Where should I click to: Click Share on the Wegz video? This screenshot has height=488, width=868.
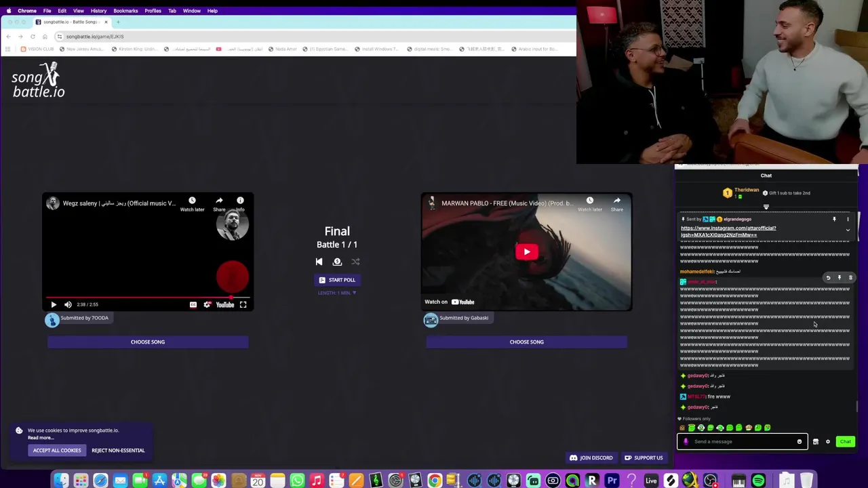pos(219,203)
